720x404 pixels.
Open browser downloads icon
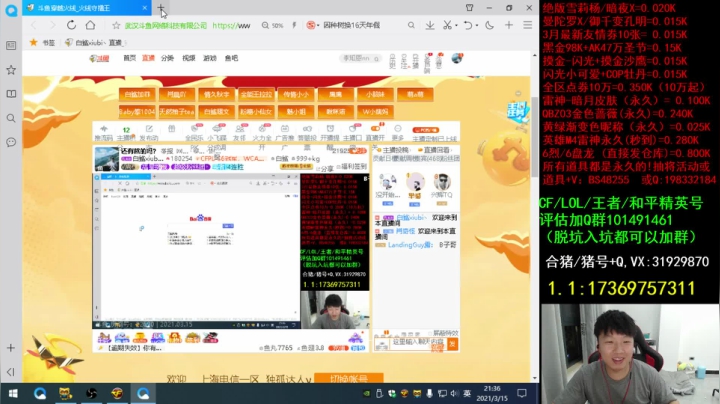[430, 25]
